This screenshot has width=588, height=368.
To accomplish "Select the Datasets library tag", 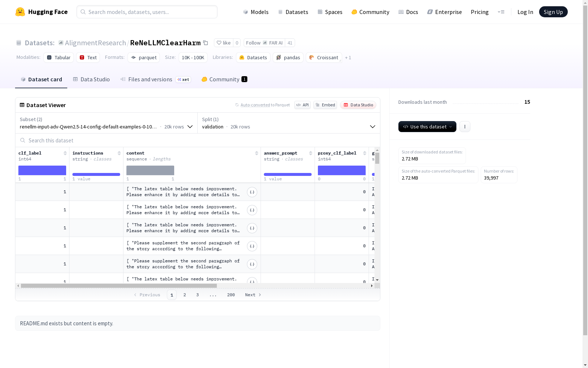I will click(253, 58).
